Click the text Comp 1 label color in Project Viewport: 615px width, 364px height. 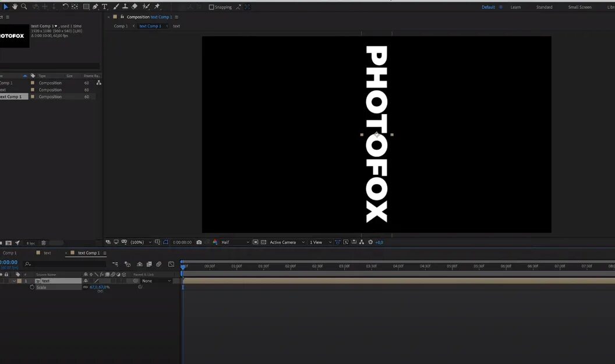pyautogui.click(x=33, y=97)
